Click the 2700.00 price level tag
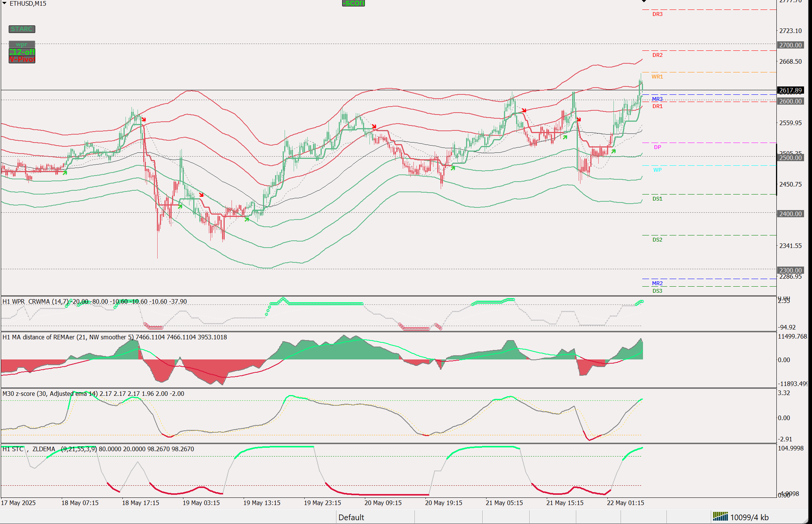 coord(790,45)
